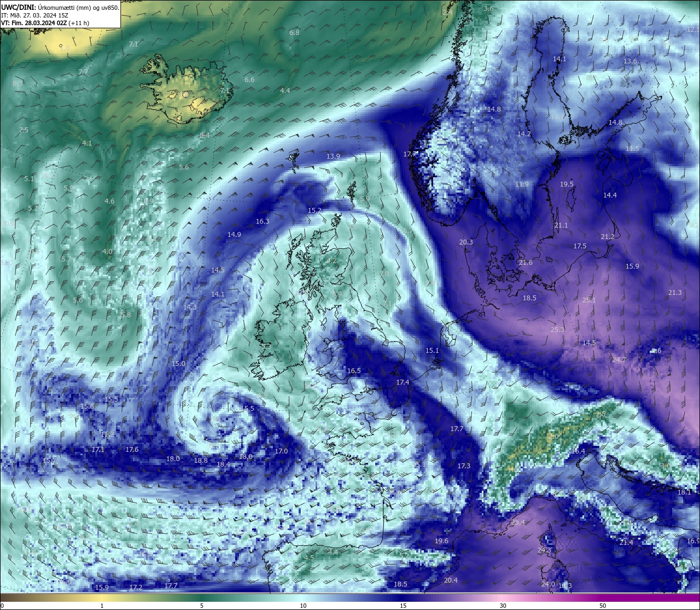Click the 19.6 value label

441,541
